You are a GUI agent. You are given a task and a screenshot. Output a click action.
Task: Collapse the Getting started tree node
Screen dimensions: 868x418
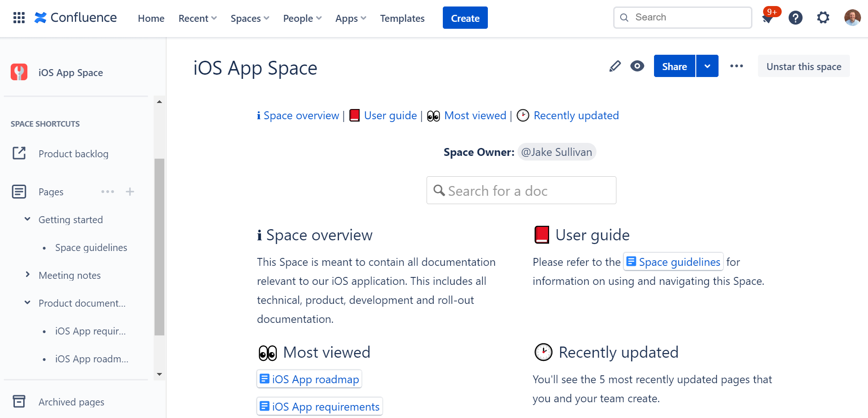[x=27, y=219]
